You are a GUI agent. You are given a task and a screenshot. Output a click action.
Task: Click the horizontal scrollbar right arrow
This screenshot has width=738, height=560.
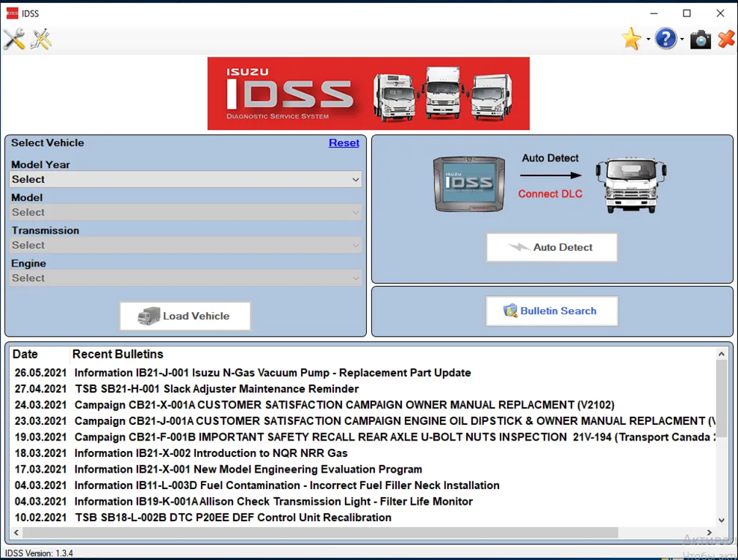[x=710, y=532]
